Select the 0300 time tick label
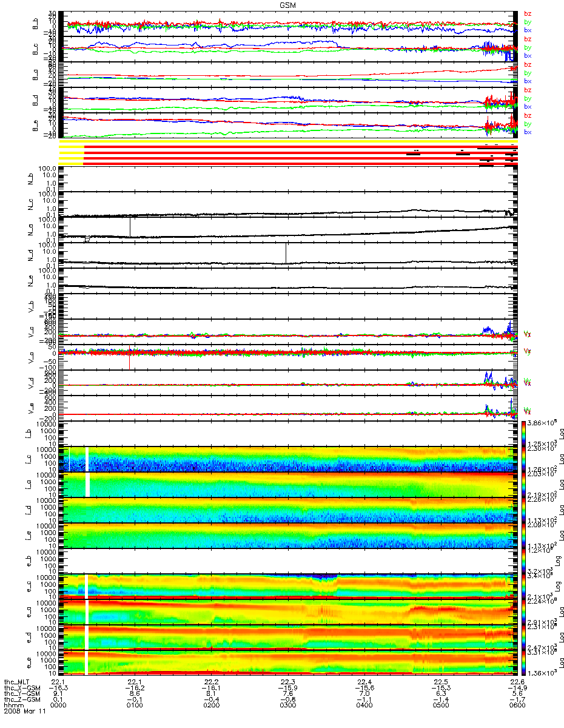The height and width of the screenshot is (728, 564). [287, 706]
